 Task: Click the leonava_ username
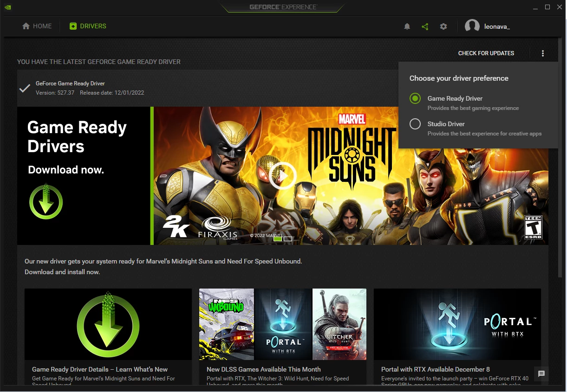[x=497, y=26]
